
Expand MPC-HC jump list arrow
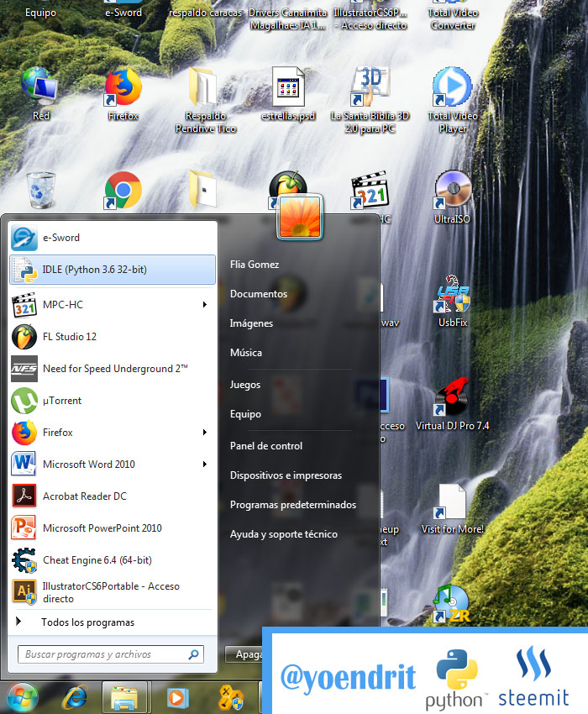tap(205, 305)
